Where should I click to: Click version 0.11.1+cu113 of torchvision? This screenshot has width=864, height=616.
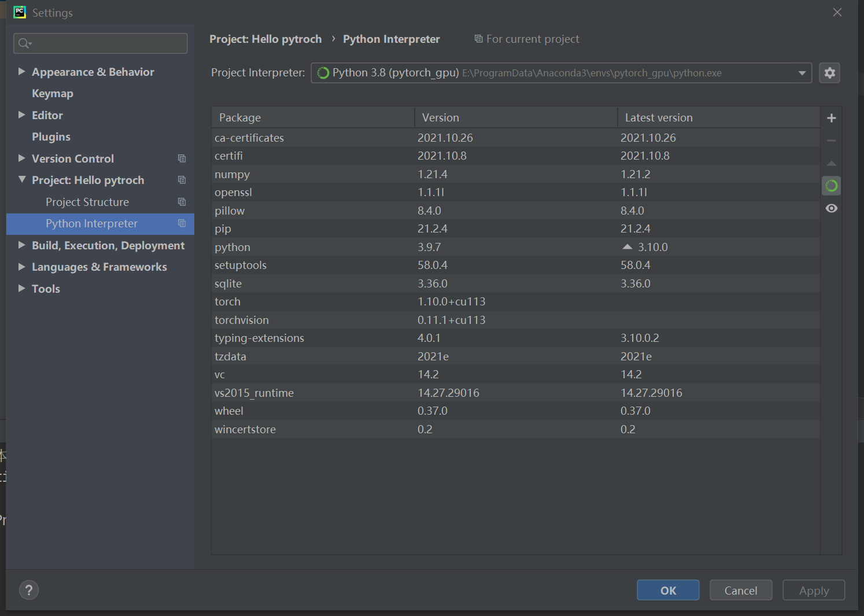tap(452, 320)
